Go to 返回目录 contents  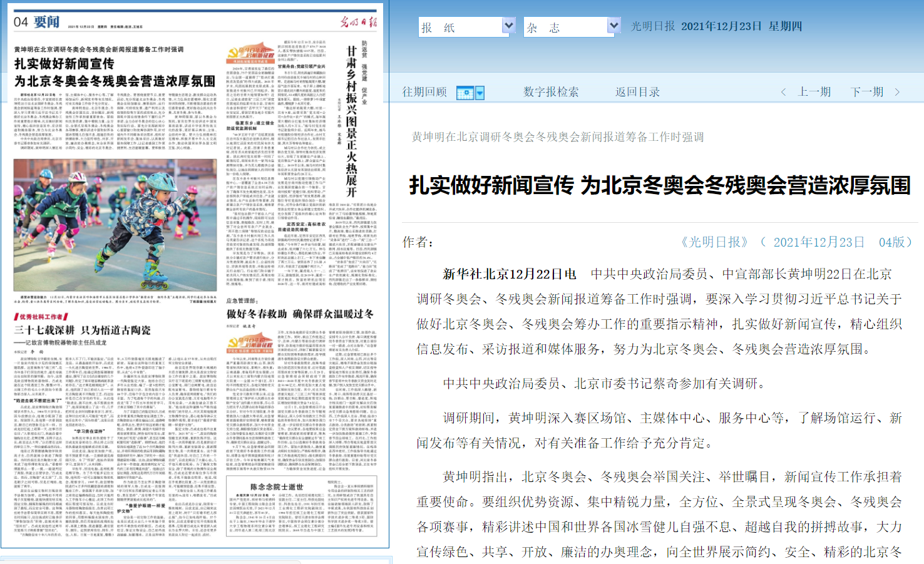pyautogui.click(x=637, y=92)
